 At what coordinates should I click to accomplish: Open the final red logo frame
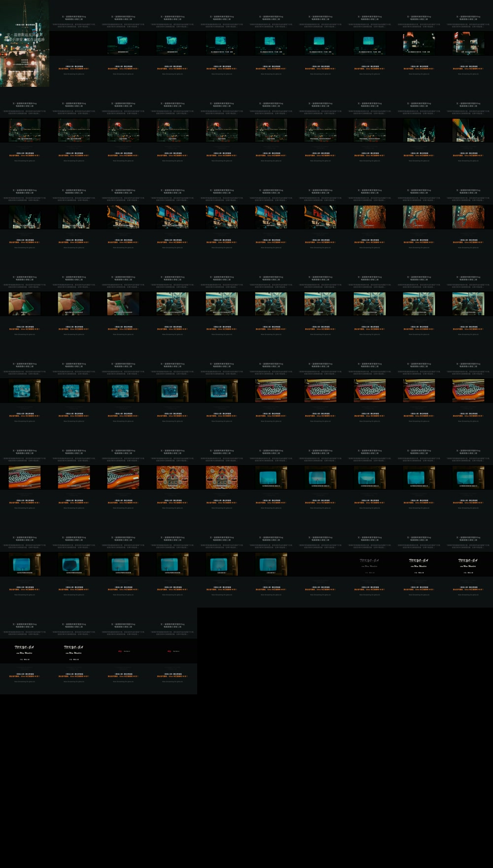[173, 651]
